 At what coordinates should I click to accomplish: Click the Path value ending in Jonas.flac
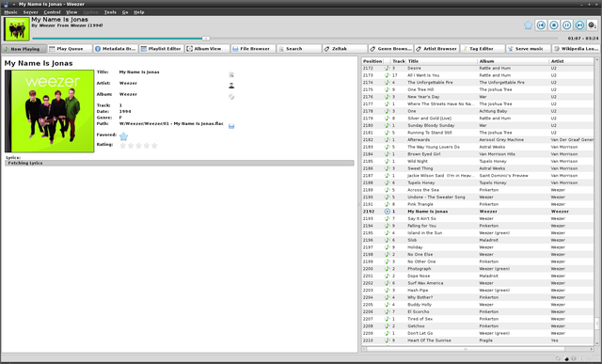coord(171,123)
